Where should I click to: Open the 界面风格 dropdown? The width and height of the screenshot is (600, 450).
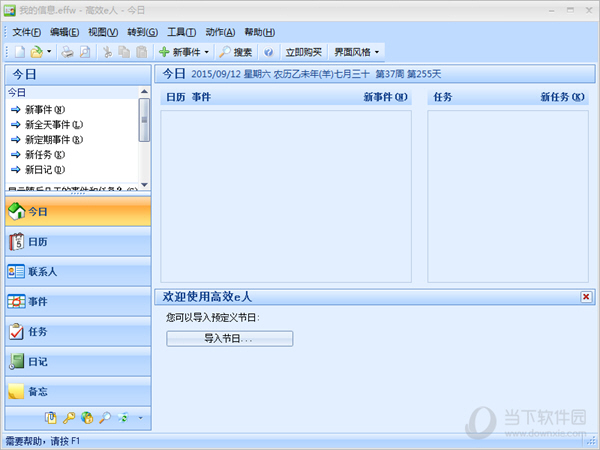[x=356, y=52]
